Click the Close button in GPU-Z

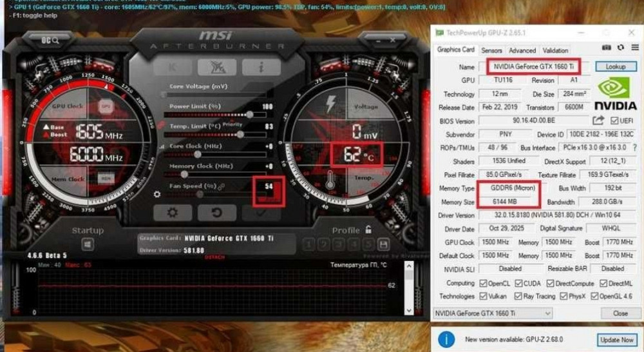[x=620, y=313]
